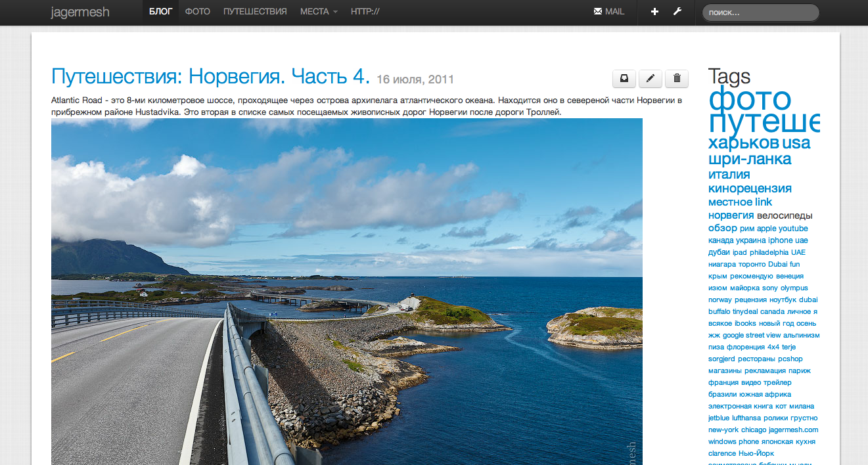Expand the МЕСТА dropdown menu
Screen dimensions: 868x465
click(x=319, y=12)
